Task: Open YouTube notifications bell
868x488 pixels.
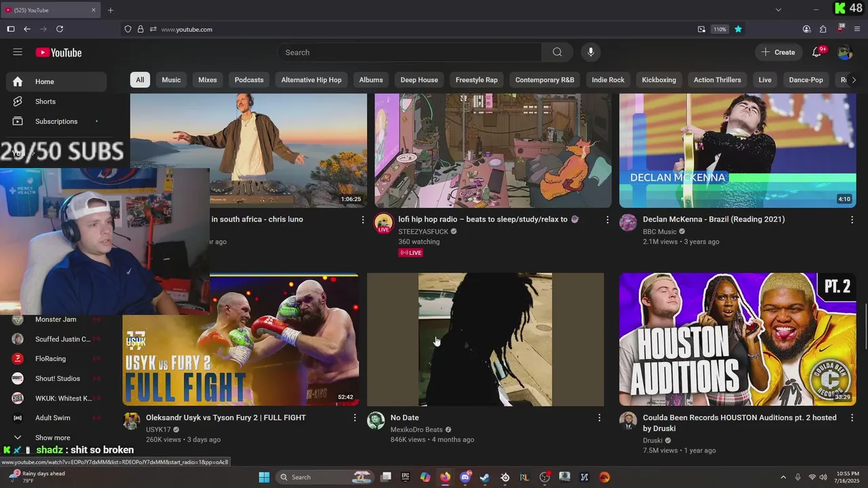Action: 817,52
